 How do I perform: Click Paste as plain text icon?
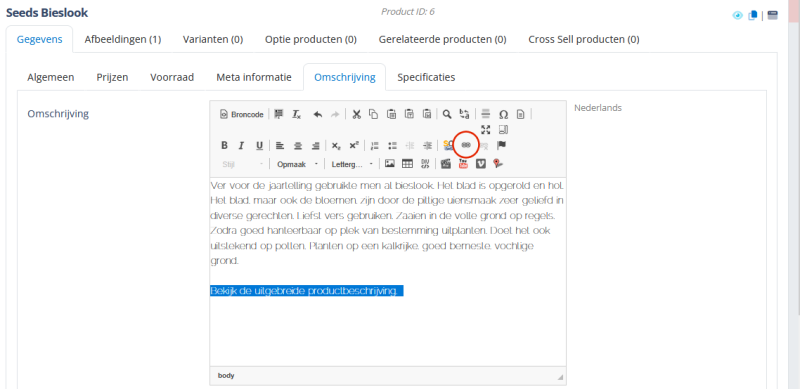(x=409, y=114)
